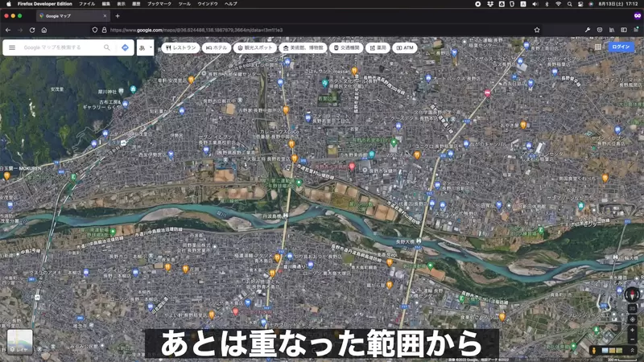Pick up the Street View pegman

coord(593,351)
